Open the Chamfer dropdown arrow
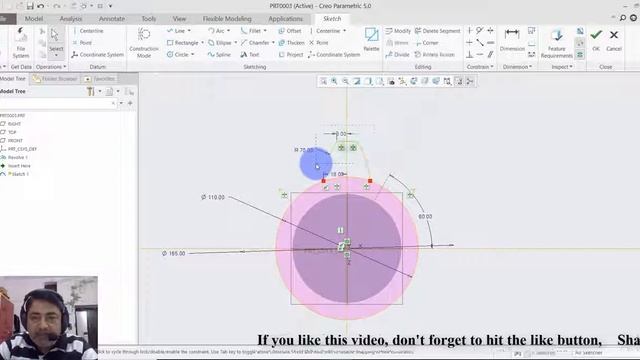 point(273,43)
